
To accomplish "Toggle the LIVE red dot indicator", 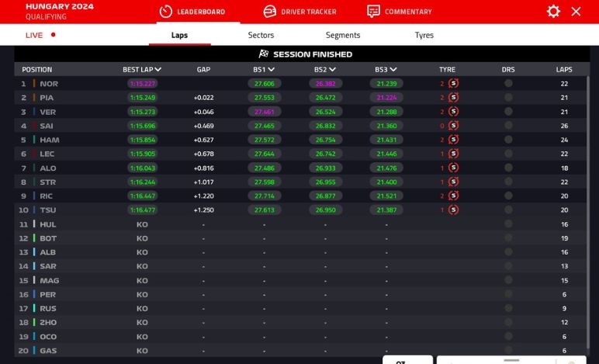I will point(53,35).
